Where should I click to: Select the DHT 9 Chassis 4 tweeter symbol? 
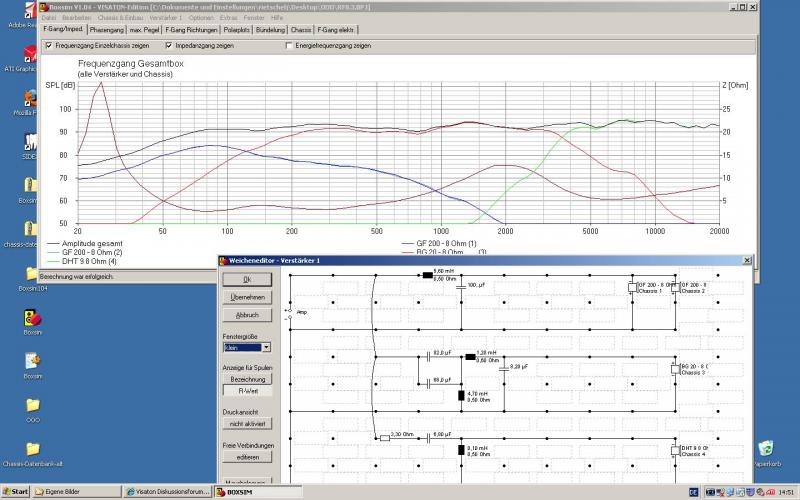click(x=675, y=449)
